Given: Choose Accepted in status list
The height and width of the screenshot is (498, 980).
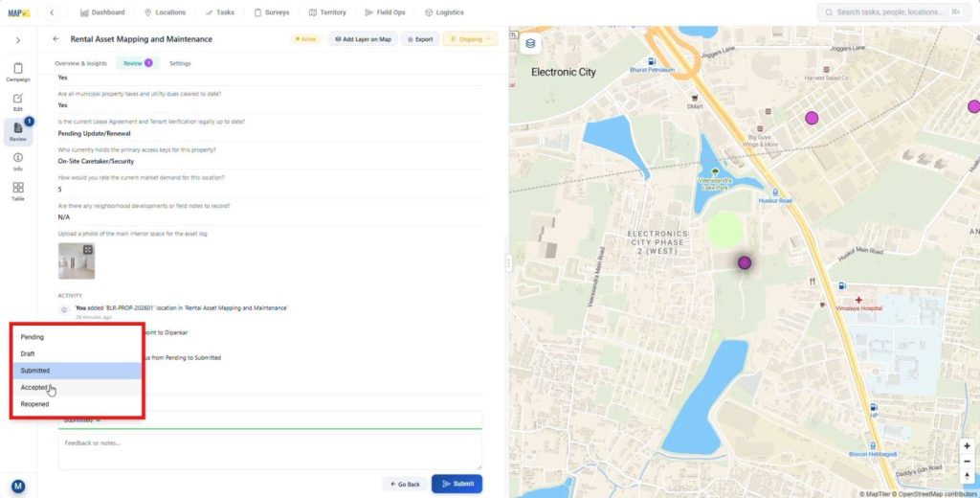Looking at the screenshot, I should tap(78, 387).
